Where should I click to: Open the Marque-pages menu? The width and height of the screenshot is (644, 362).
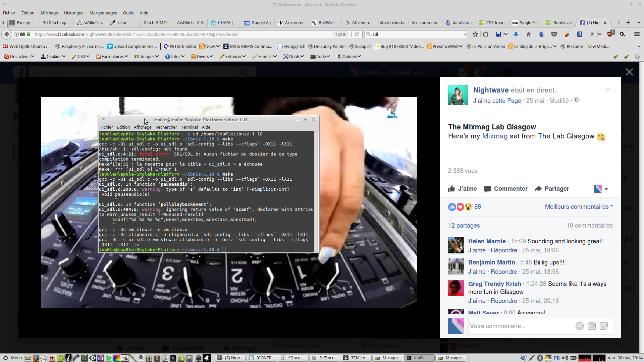click(x=103, y=13)
